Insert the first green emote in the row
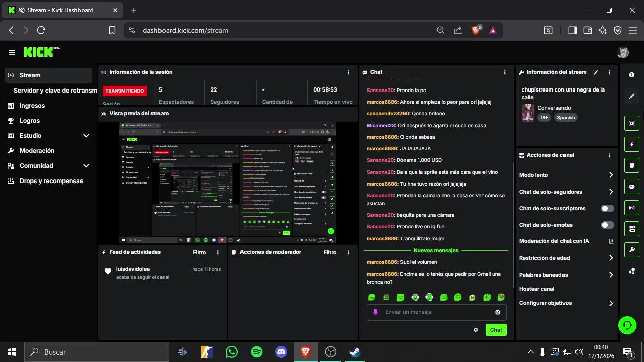This screenshot has width=644, height=362. pyautogui.click(x=372, y=297)
